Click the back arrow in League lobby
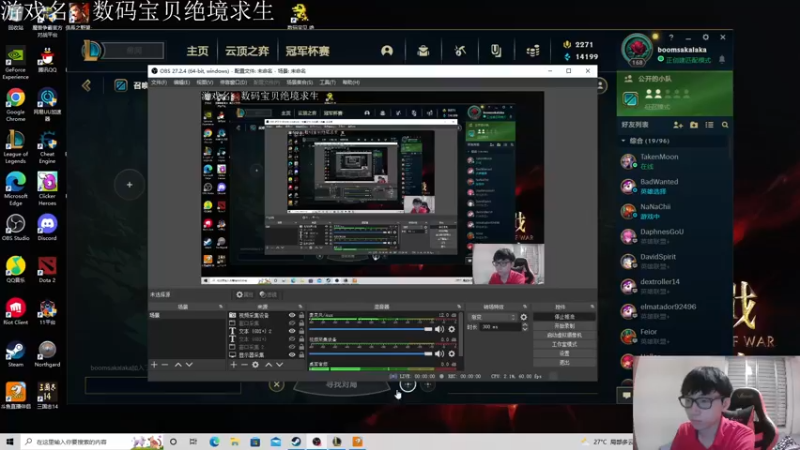 click(x=86, y=85)
